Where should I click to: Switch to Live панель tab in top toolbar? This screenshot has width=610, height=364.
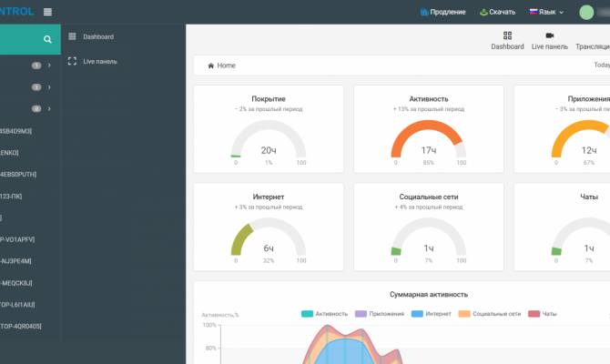click(549, 41)
